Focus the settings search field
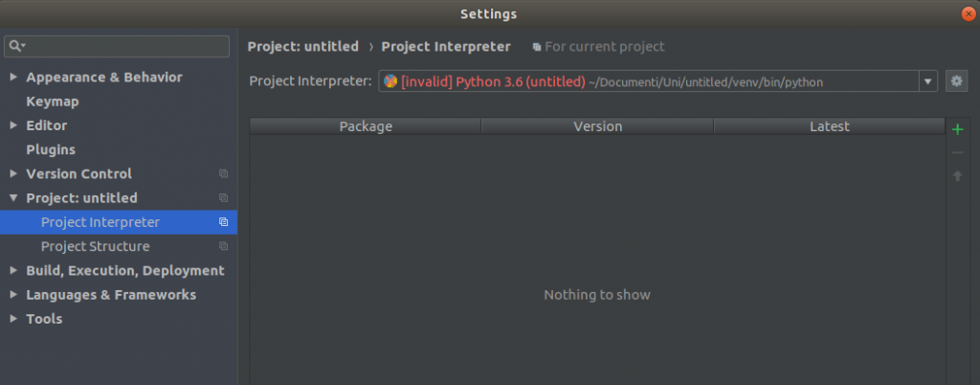 coord(117,46)
